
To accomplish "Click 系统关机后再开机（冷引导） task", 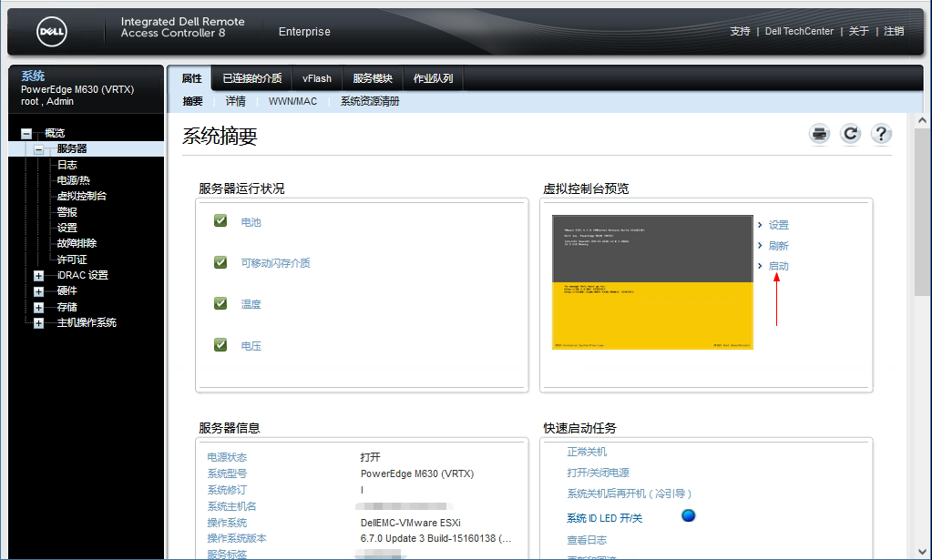I will click(629, 494).
